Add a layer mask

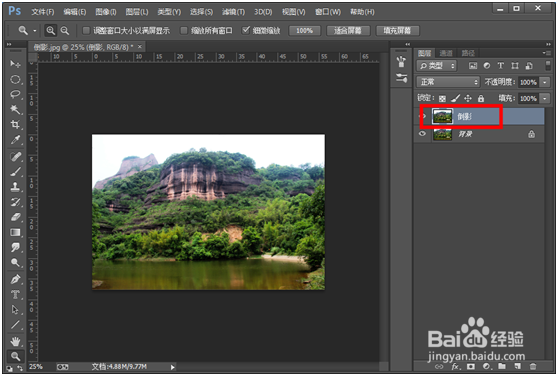coord(471,366)
